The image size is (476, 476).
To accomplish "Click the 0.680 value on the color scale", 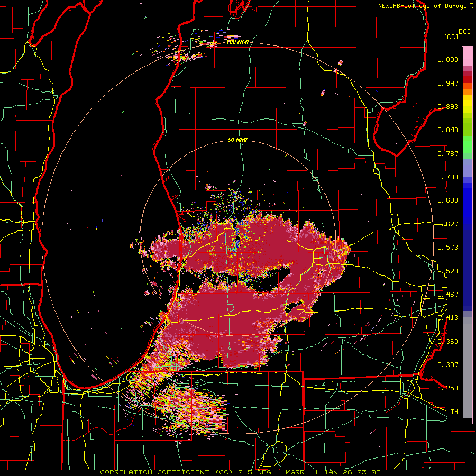I will [x=448, y=200].
